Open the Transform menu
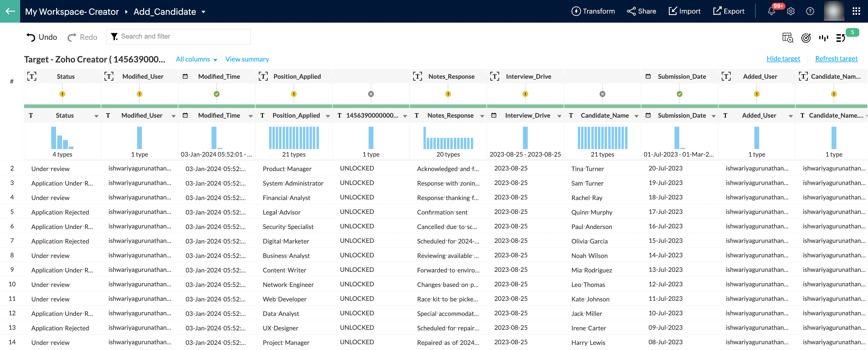868x350 pixels. (x=593, y=11)
